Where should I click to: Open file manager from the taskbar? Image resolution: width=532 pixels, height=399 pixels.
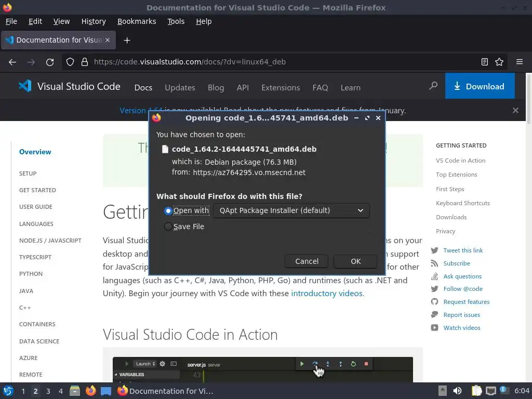[75, 391]
